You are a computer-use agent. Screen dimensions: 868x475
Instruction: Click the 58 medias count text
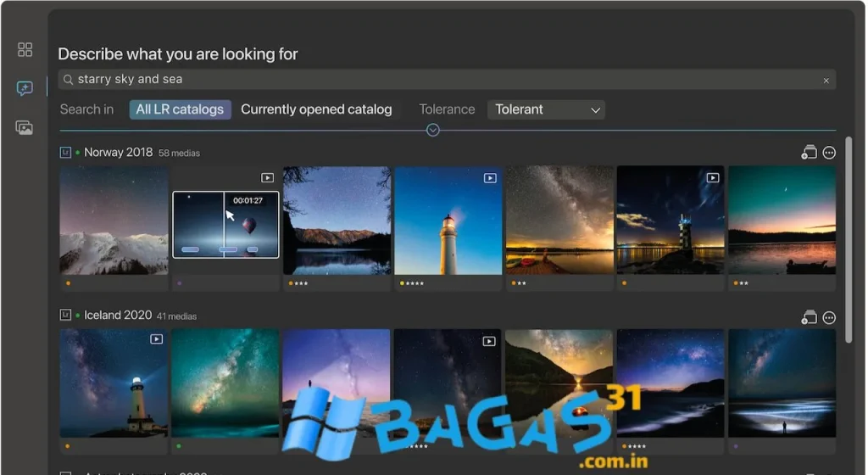coord(180,154)
